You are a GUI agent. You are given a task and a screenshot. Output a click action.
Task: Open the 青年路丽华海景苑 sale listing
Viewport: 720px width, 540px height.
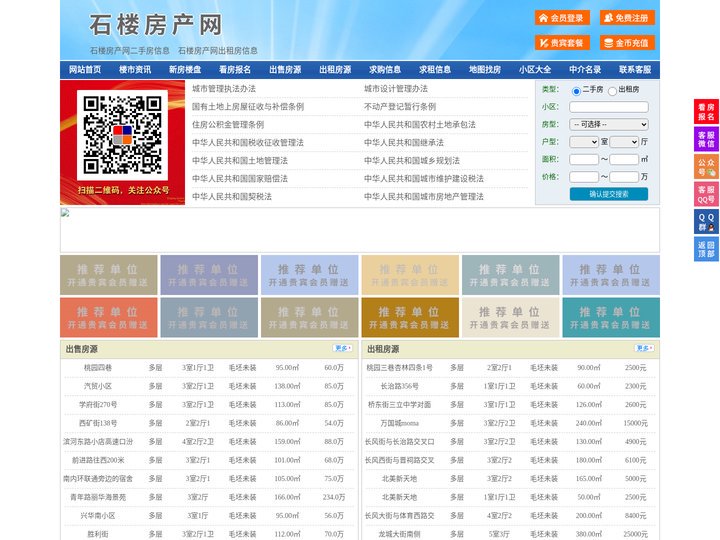click(x=98, y=497)
